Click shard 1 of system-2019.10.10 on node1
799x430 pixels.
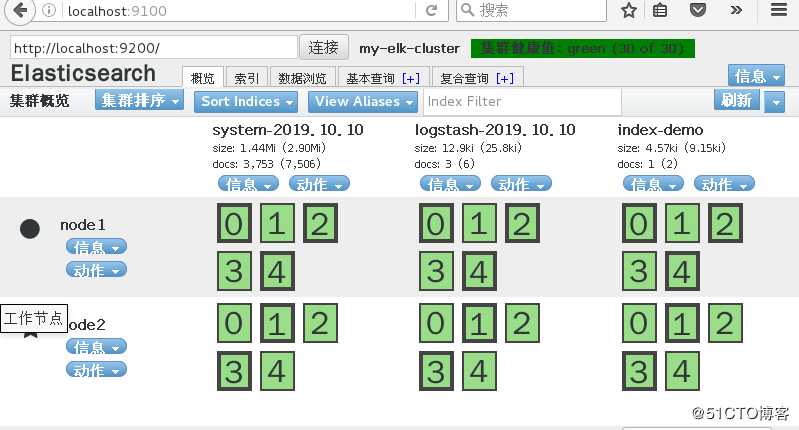tap(277, 223)
